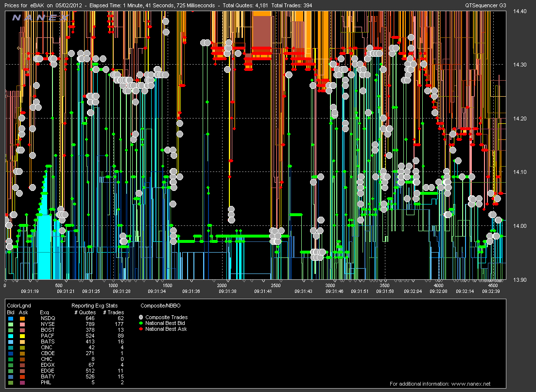Screen dimensions: 536x392
Task: Click the QTSequencer G3 label
Action: point(485,5)
